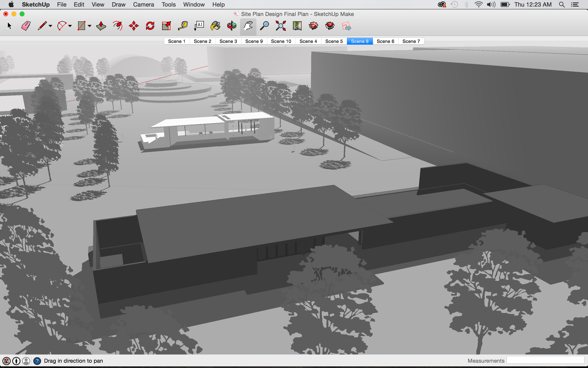Select the Paint Bucket tool
This screenshot has height=368, width=588.
click(216, 26)
